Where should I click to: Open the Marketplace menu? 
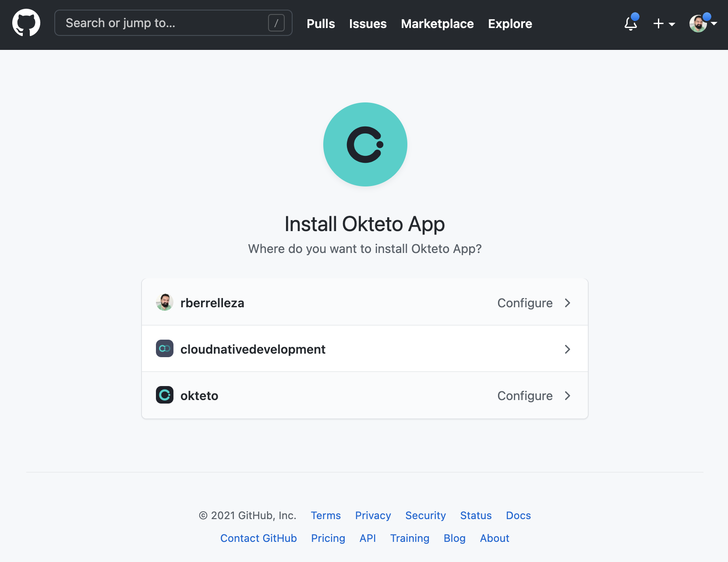[x=437, y=24]
